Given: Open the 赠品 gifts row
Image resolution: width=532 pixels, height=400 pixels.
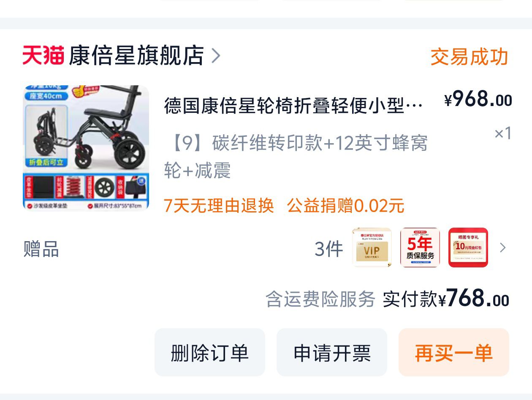Looking at the screenshot, I should pyautogui.click(x=266, y=248).
